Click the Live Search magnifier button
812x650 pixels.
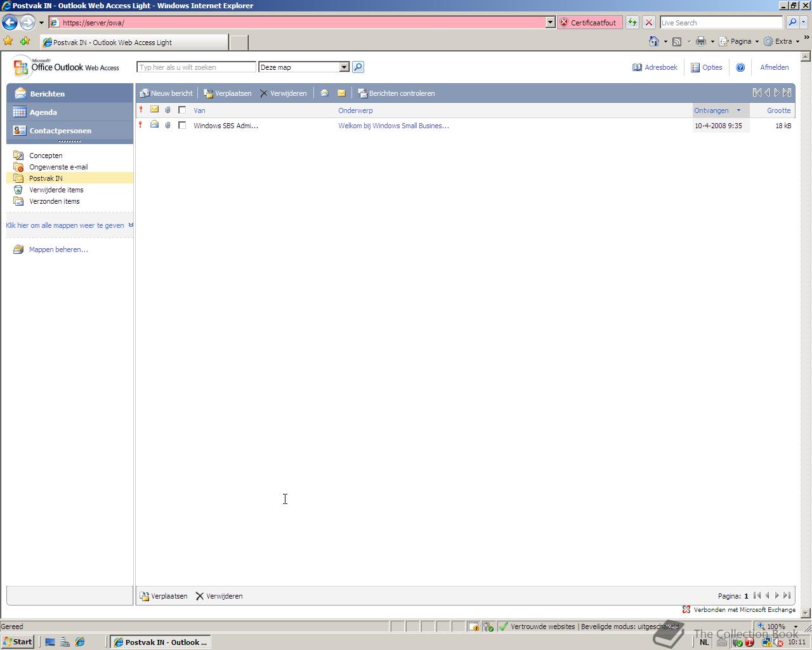[792, 22]
